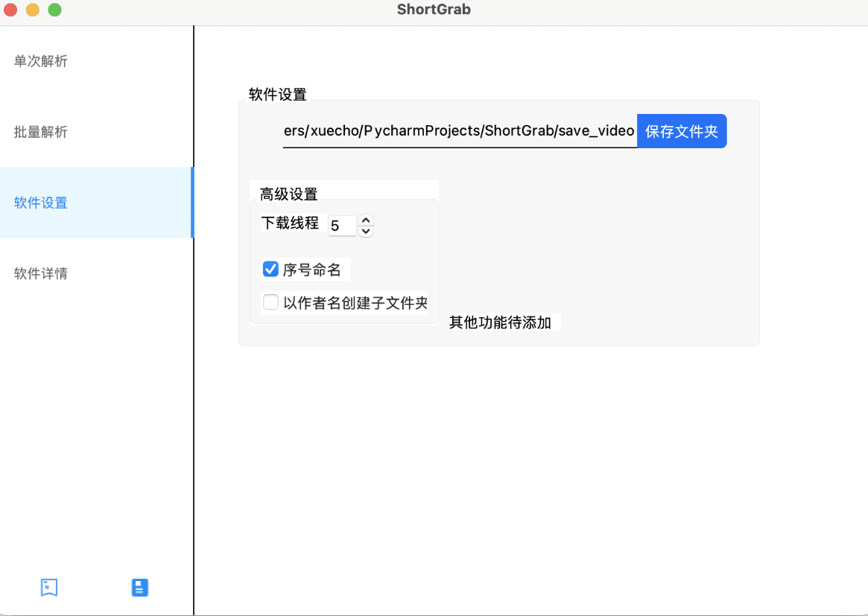Click the 下载线程 label text
Viewport: 868px width, 616px height.
pos(290,223)
